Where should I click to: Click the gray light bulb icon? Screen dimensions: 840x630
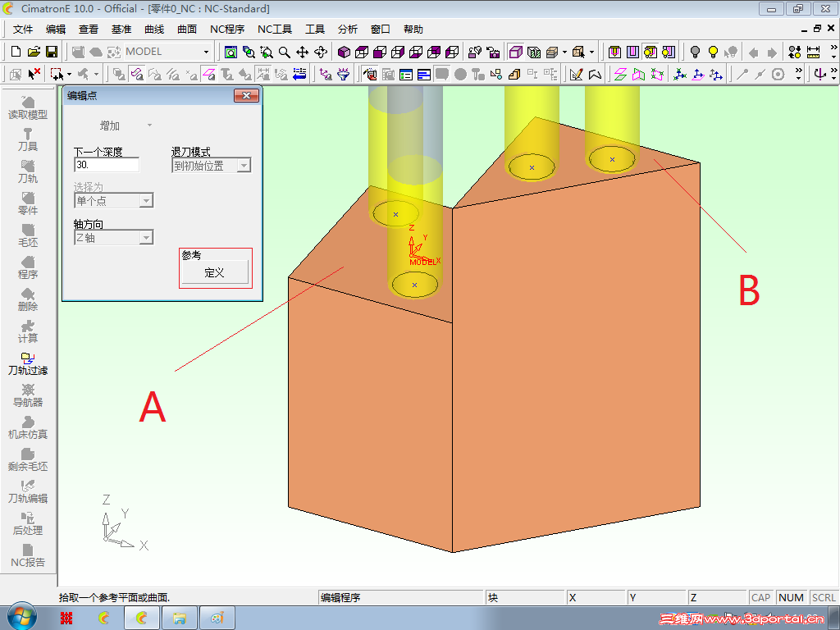(695, 52)
